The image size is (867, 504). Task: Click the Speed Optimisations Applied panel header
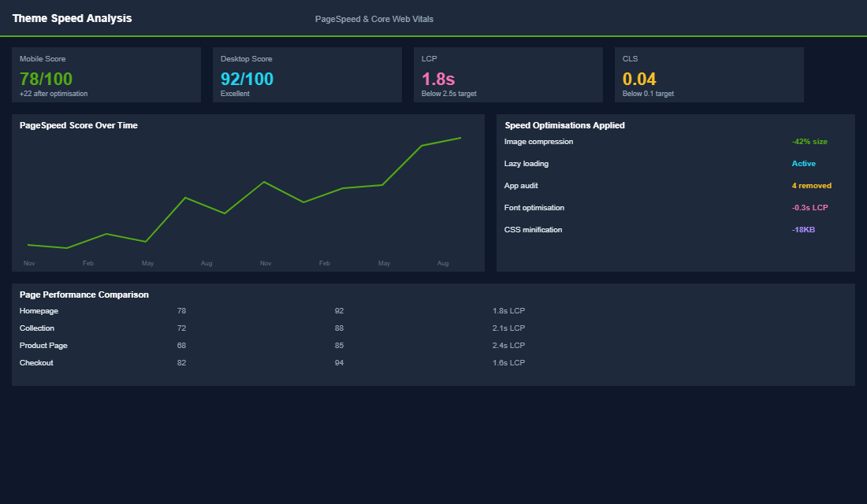(564, 125)
